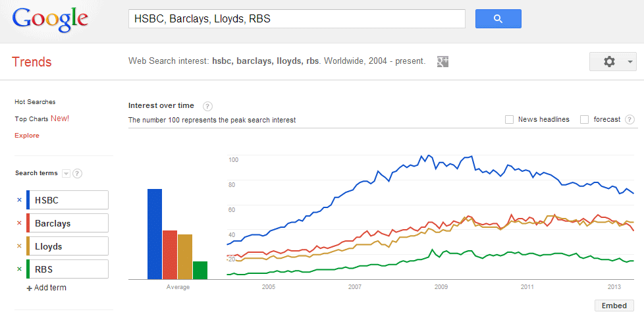Click the green RBS average bar
The height and width of the screenshot is (320, 644).
(200, 270)
